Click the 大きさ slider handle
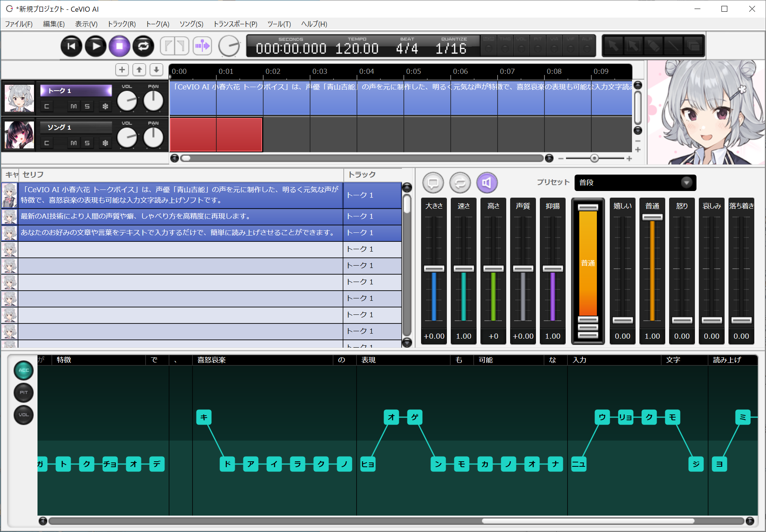This screenshot has width=766, height=532. [434, 269]
